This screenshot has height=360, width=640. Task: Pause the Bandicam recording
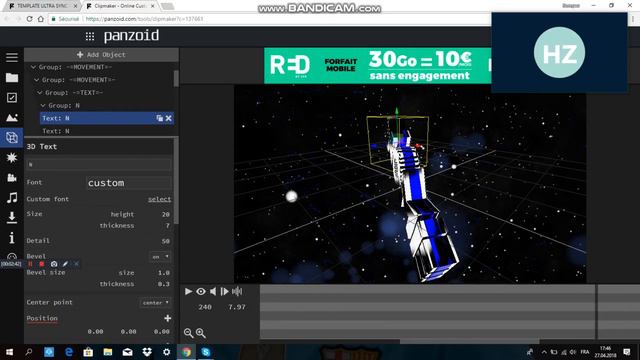[30, 264]
